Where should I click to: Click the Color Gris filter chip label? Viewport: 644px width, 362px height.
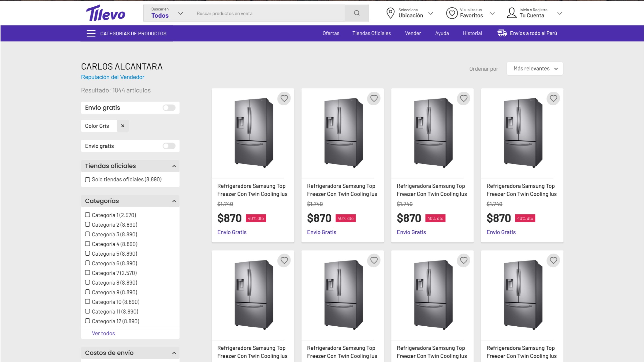click(97, 126)
